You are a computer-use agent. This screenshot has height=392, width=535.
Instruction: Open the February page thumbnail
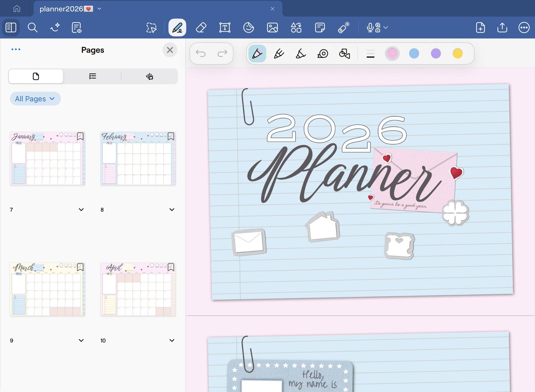coord(138,158)
